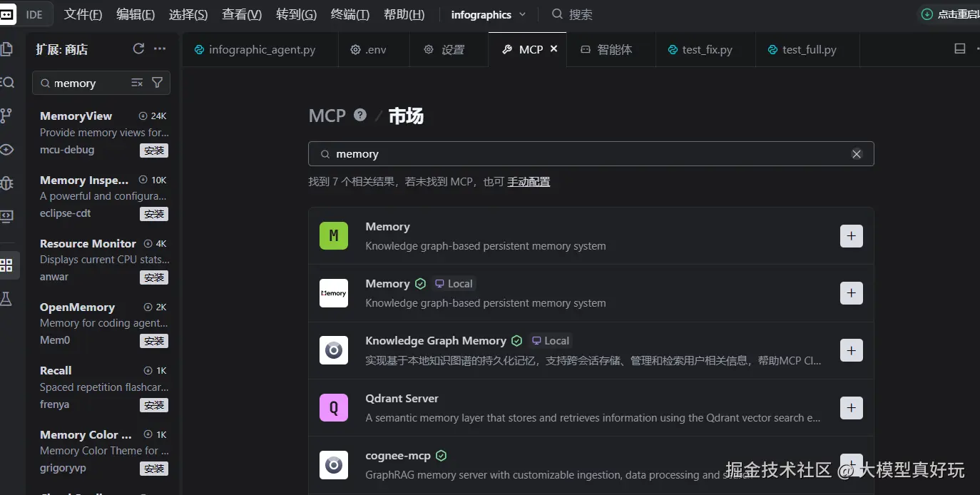Toggle split editor layout icon
980x495 pixels.
point(960,49)
